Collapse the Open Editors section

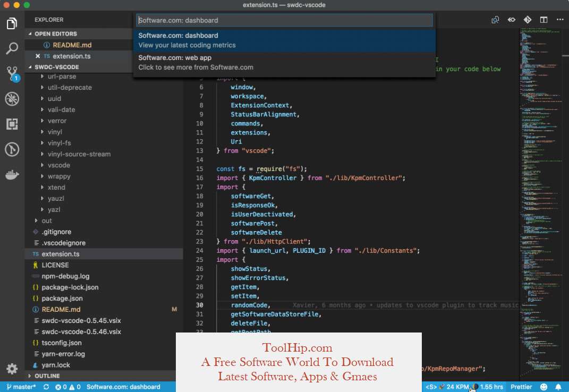[x=30, y=34]
